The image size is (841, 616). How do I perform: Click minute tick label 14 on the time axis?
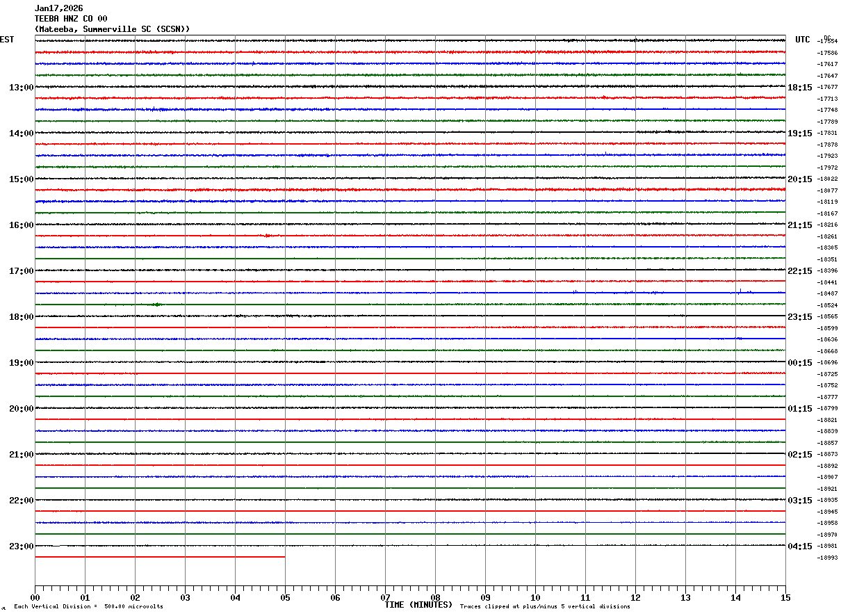click(x=735, y=598)
